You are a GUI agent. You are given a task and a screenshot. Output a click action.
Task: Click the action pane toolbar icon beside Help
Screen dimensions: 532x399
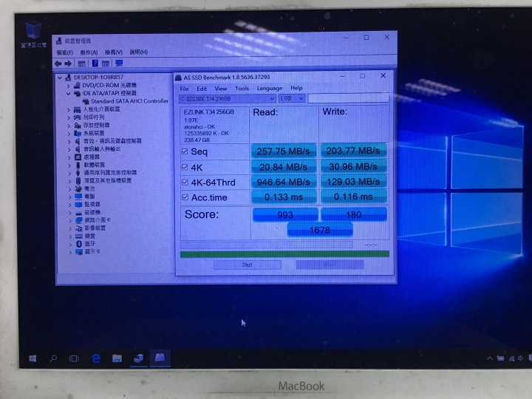coord(106,64)
